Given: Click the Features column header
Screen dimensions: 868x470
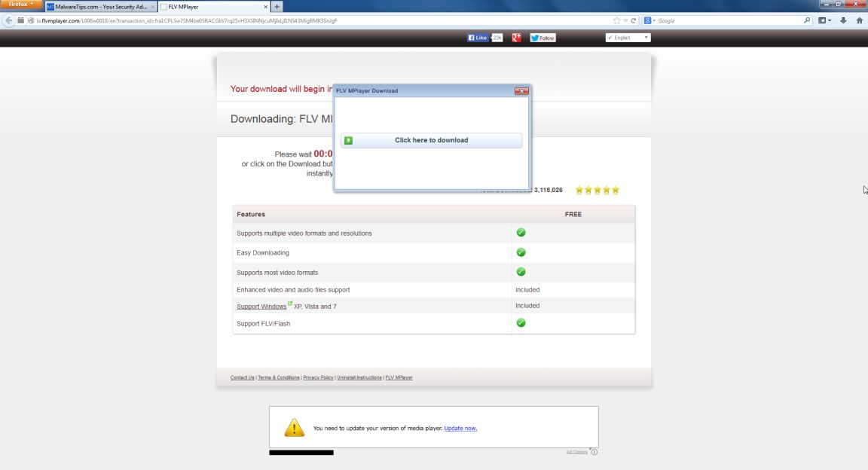Looking at the screenshot, I should pyautogui.click(x=251, y=214).
